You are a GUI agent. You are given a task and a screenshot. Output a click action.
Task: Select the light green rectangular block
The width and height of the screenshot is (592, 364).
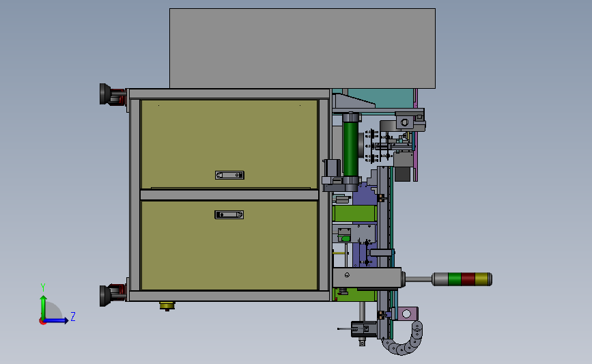click(x=355, y=213)
